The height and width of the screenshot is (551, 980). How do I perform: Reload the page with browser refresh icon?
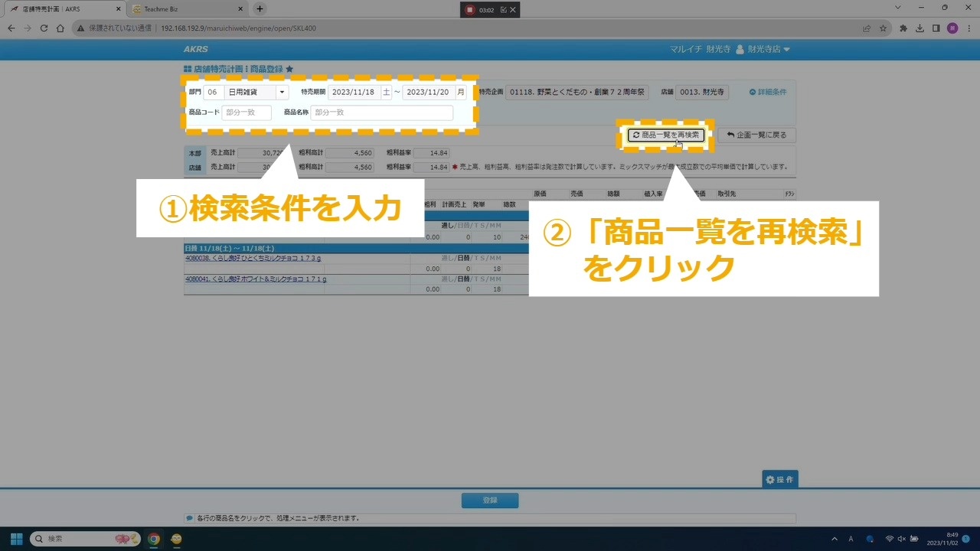pos(44,28)
